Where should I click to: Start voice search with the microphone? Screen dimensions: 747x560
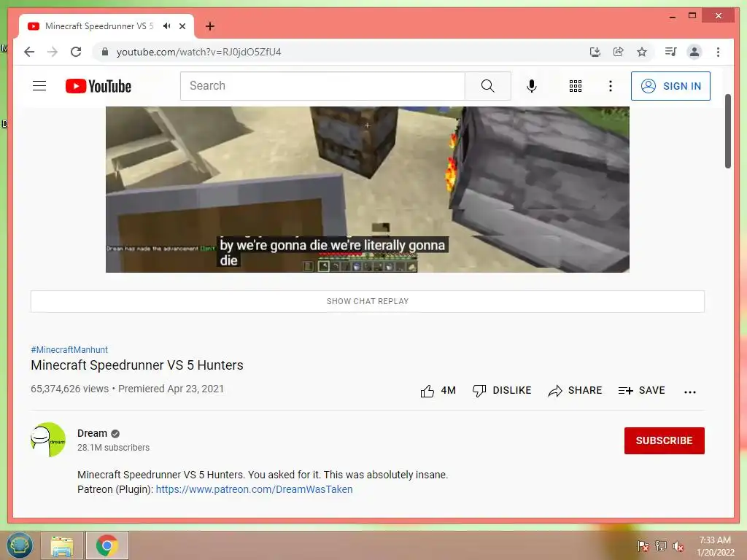coord(532,86)
